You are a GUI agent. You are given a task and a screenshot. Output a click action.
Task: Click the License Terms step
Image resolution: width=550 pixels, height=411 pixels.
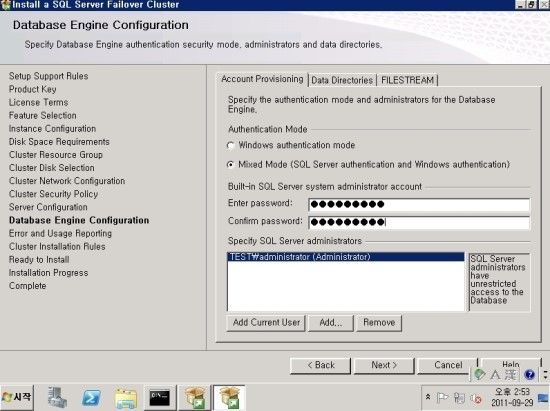tap(39, 102)
